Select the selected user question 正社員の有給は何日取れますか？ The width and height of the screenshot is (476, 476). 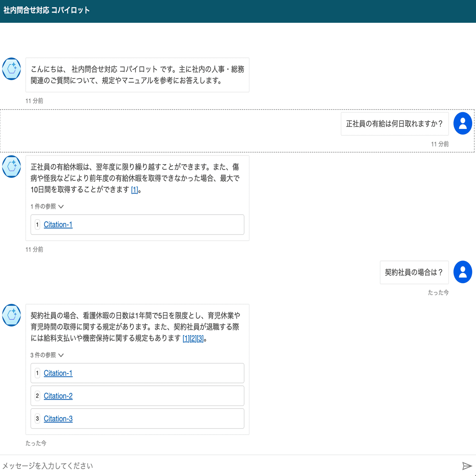(x=394, y=123)
